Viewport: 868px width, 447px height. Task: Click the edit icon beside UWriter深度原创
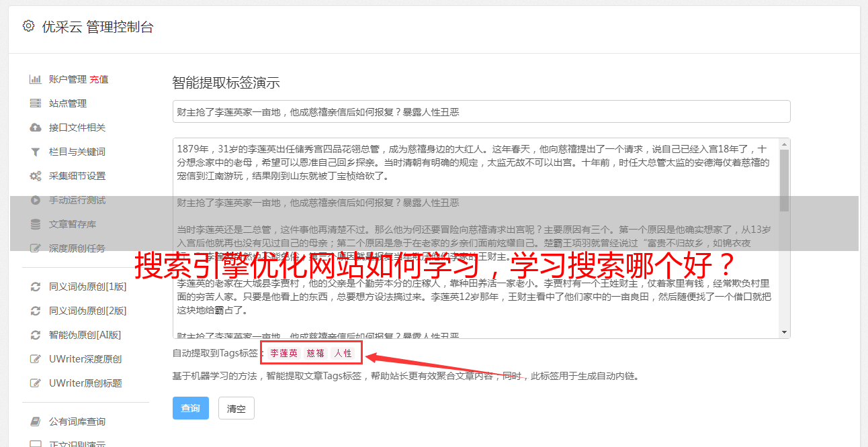36,359
